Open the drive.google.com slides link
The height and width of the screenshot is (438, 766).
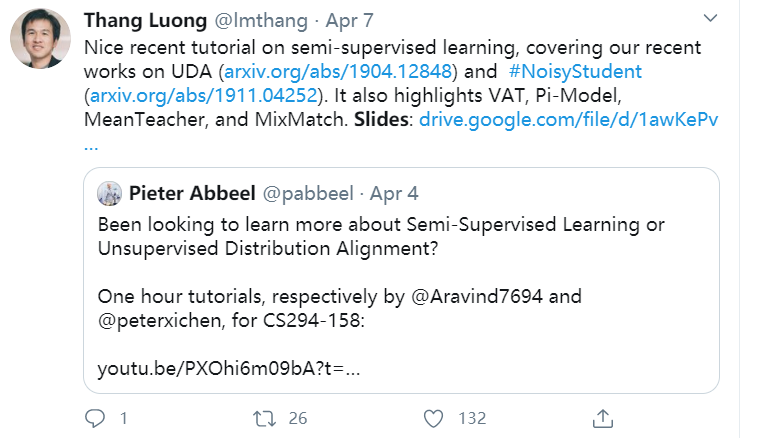click(570, 120)
